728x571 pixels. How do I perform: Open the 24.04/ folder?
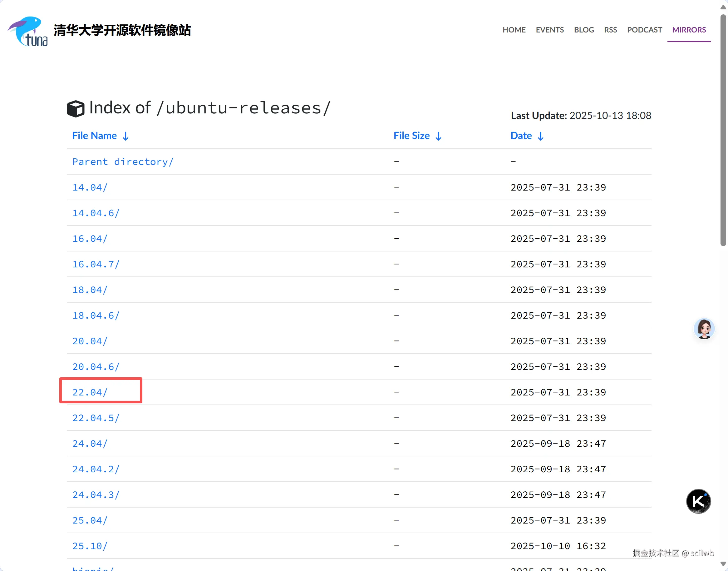point(90,444)
